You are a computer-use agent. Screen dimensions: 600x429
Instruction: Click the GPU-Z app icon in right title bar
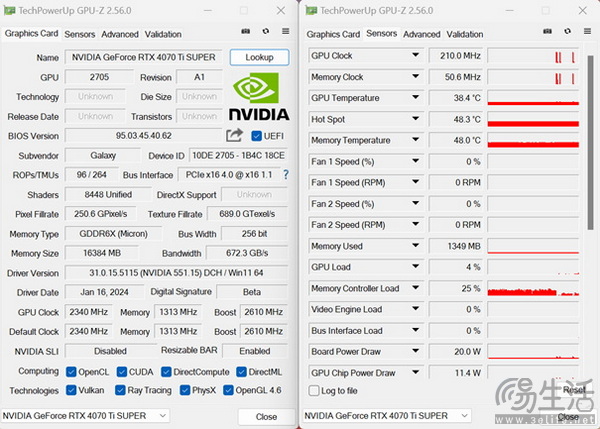(311, 10)
